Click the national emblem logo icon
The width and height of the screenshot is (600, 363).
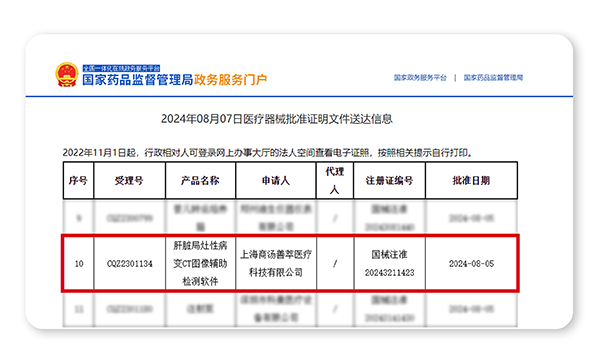67,75
